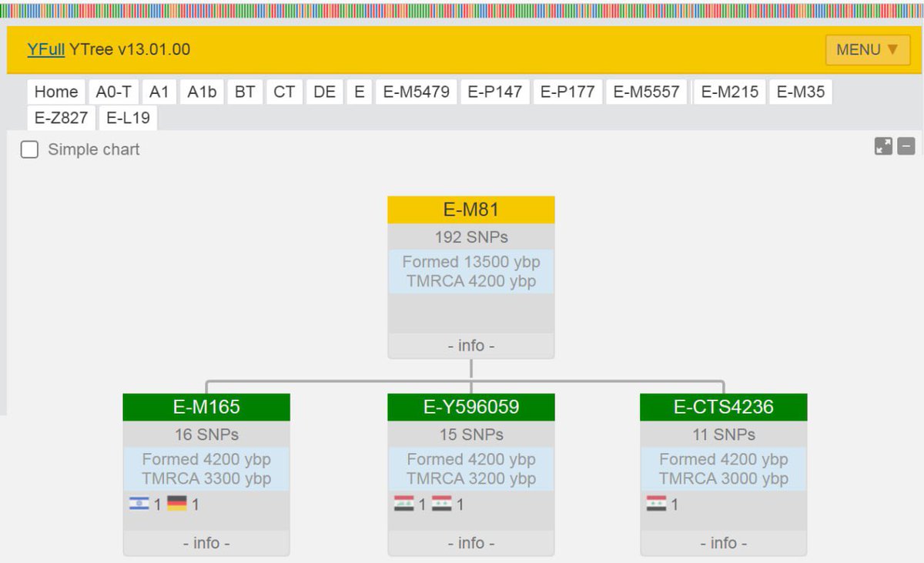Screen dimensions: 924x563
Task: Enable the Simple chart checkbox
Action: click(x=29, y=149)
